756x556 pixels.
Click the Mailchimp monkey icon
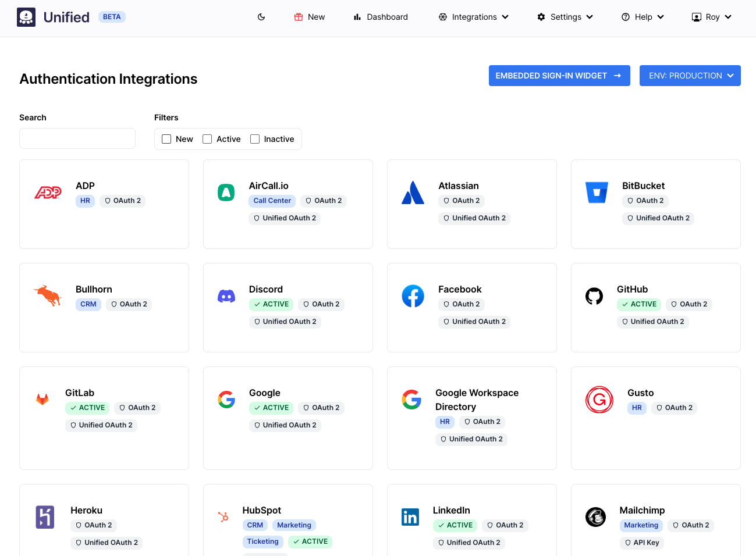(595, 517)
